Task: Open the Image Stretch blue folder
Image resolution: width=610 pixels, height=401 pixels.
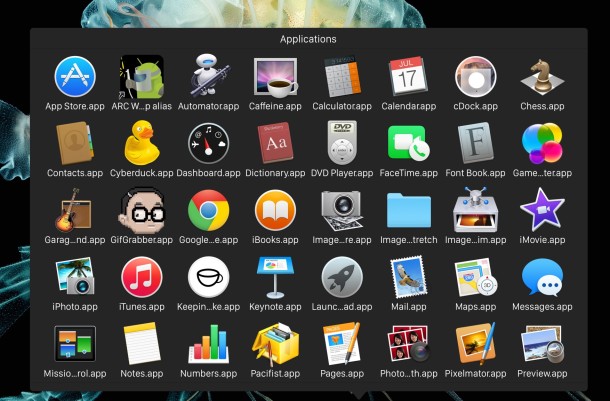Action: 408,210
